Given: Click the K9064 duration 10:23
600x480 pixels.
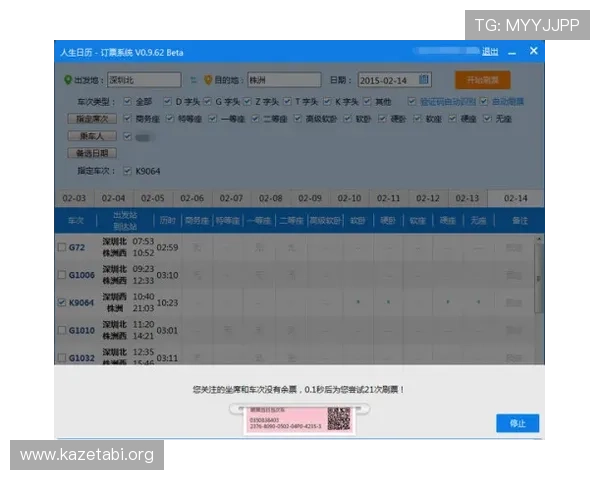Looking at the screenshot, I should point(167,302).
